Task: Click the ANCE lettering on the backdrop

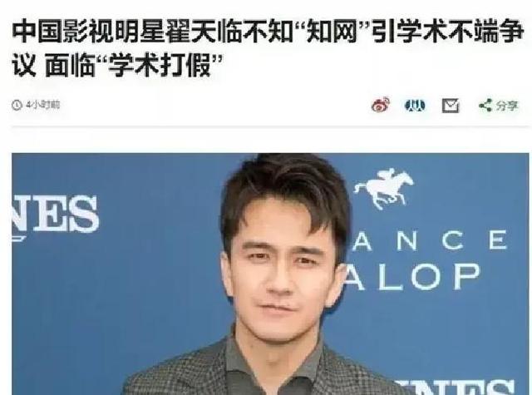Action: [x=430, y=241]
